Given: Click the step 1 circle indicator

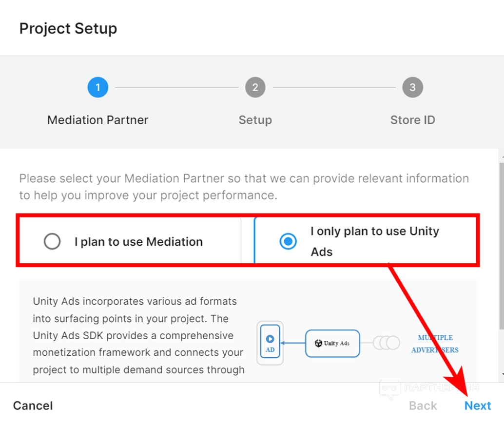Looking at the screenshot, I should tap(97, 88).
